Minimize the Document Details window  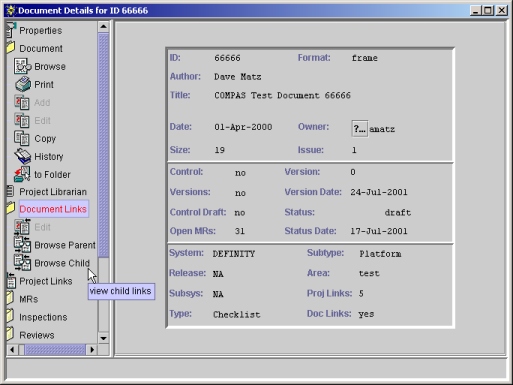coord(476,11)
